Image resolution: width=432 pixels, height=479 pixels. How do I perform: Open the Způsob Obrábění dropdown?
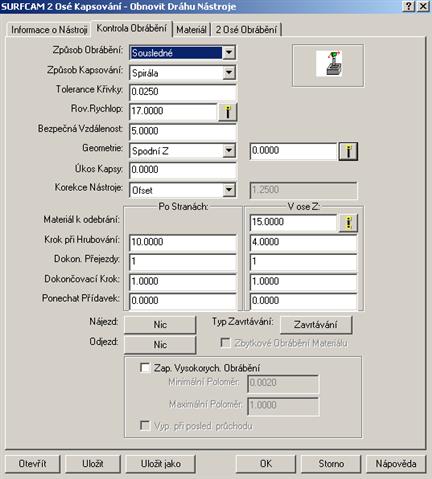coord(229,53)
